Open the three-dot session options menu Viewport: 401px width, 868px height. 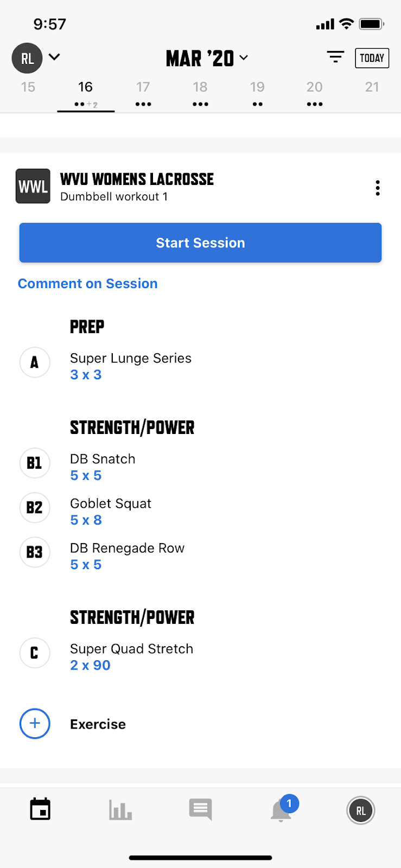click(378, 188)
